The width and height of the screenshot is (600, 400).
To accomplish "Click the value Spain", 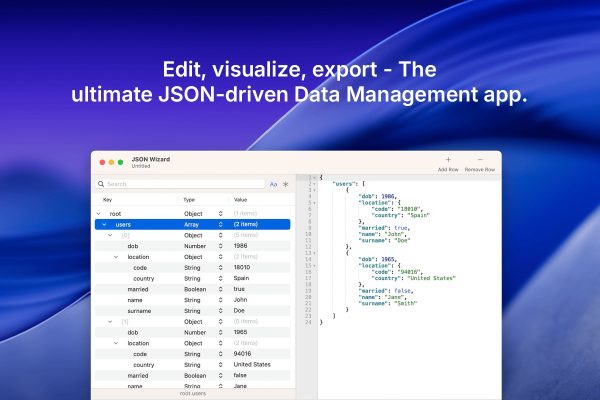I will (241, 278).
